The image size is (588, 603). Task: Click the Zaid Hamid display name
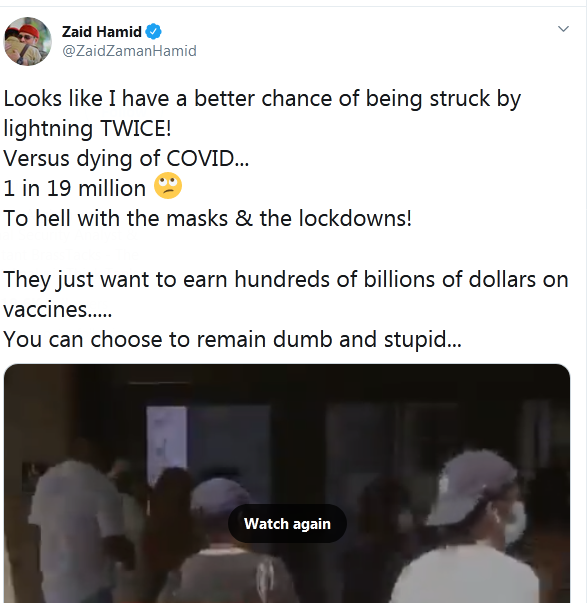102,32
